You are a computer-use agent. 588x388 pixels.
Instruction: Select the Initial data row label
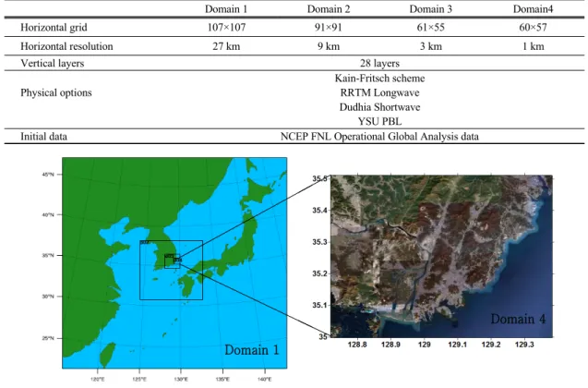click(43, 136)
